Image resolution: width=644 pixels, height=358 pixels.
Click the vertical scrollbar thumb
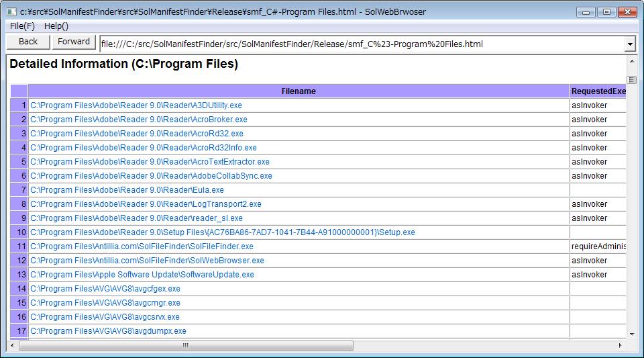click(x=632, y=80)
